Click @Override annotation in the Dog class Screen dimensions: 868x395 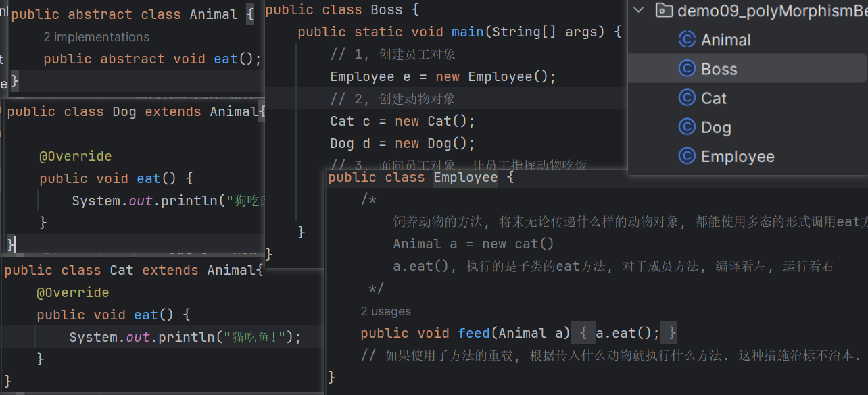[75, 156]
